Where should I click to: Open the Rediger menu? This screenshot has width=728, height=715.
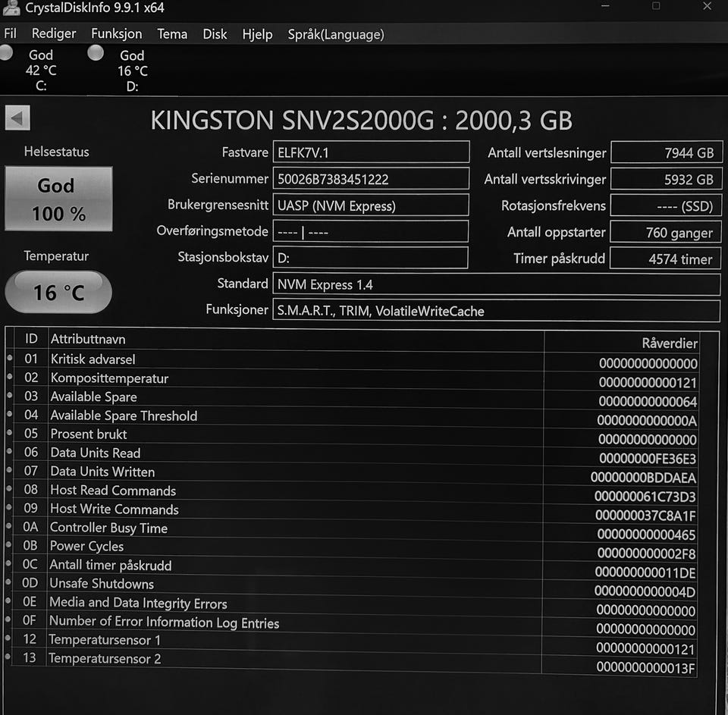(x=53, y=33)
